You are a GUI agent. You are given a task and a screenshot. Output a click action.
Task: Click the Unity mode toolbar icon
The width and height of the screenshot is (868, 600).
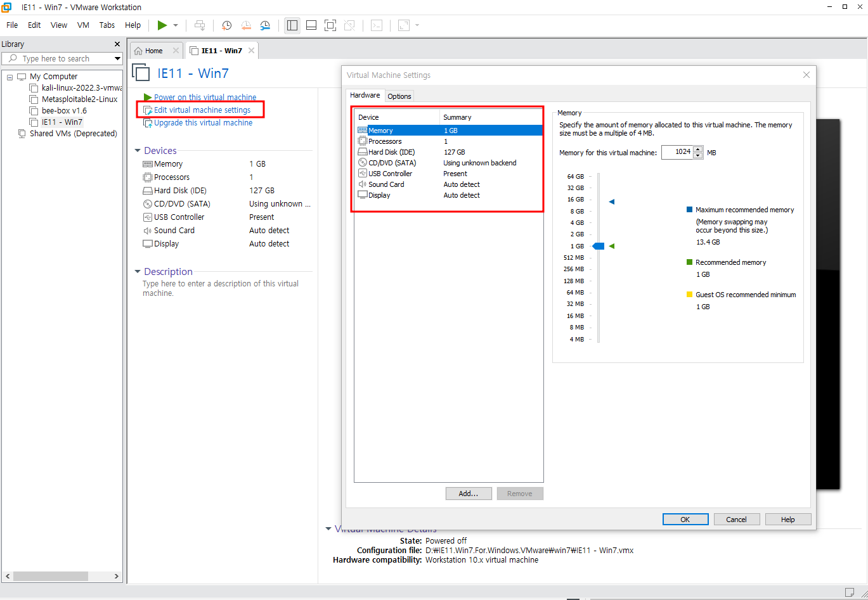pyautogui.click(x=349, y=25)
